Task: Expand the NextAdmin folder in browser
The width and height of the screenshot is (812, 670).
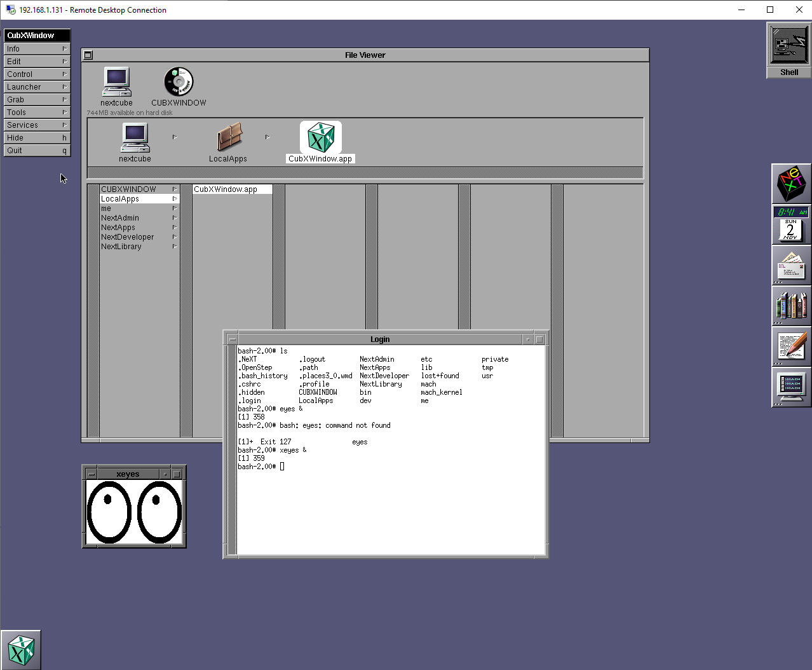Action: [x=120, y=218]
